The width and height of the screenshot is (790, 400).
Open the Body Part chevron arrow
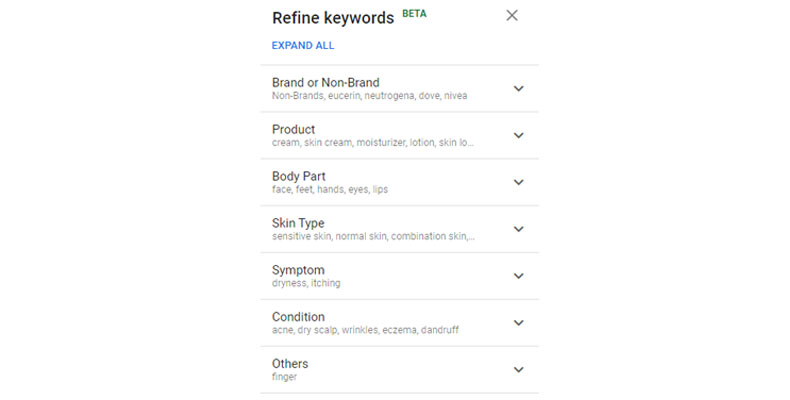518,182
